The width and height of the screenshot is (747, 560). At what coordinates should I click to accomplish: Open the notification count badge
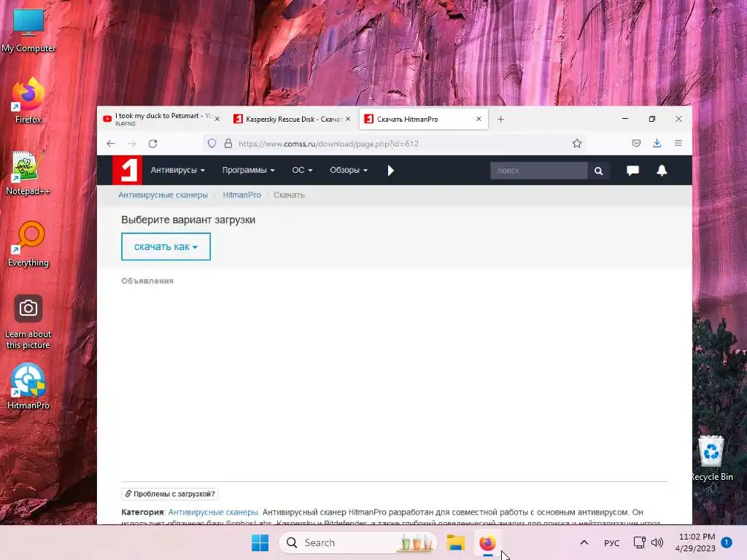click(727, 542)
